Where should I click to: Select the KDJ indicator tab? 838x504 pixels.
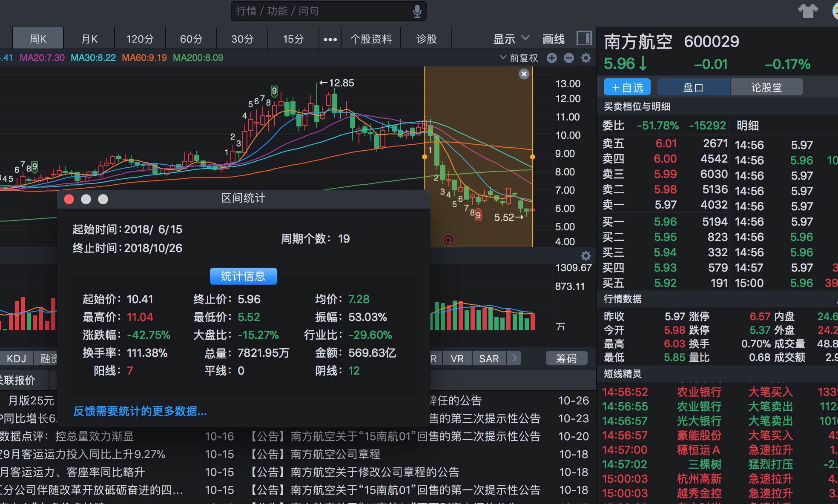16,358
